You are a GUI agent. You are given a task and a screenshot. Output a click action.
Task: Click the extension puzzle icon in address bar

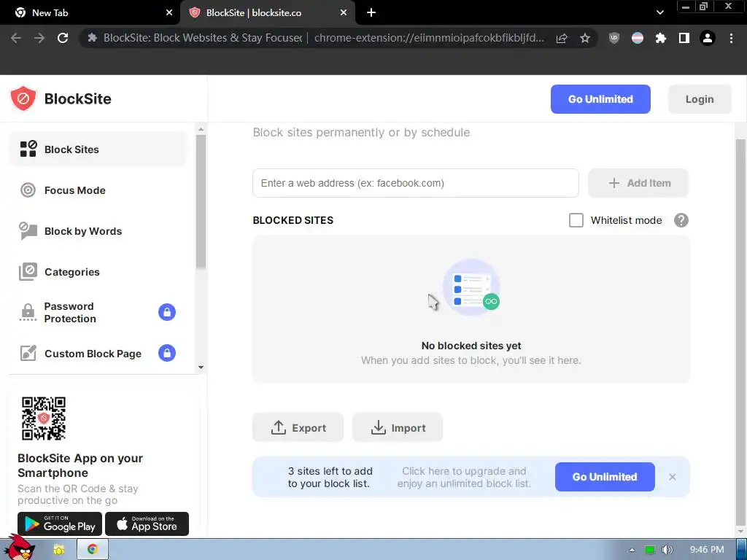click(x=93, y=38)
